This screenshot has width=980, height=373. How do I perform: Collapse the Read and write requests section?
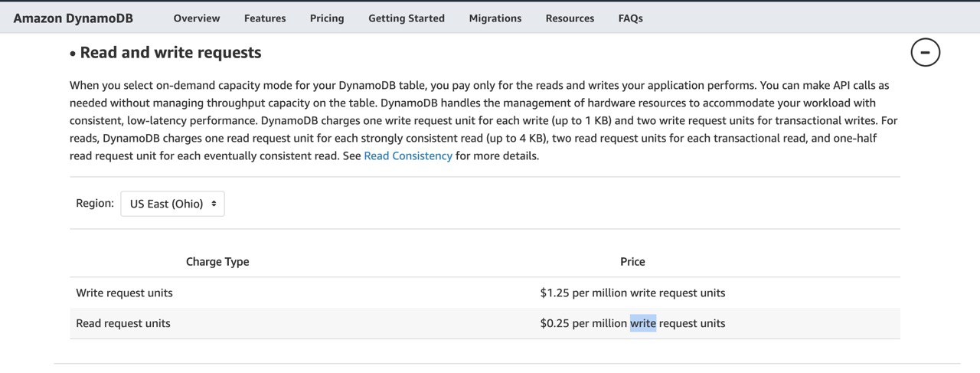925,52
